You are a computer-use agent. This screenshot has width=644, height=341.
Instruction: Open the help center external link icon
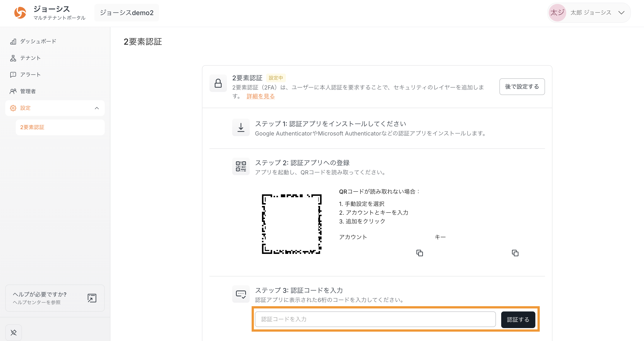92,298
